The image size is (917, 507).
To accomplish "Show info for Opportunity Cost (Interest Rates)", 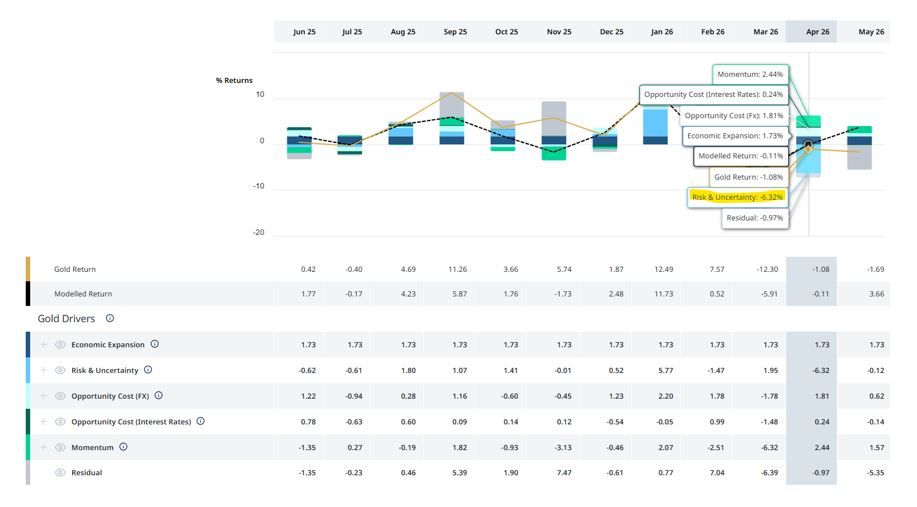I will click(201, 421).
